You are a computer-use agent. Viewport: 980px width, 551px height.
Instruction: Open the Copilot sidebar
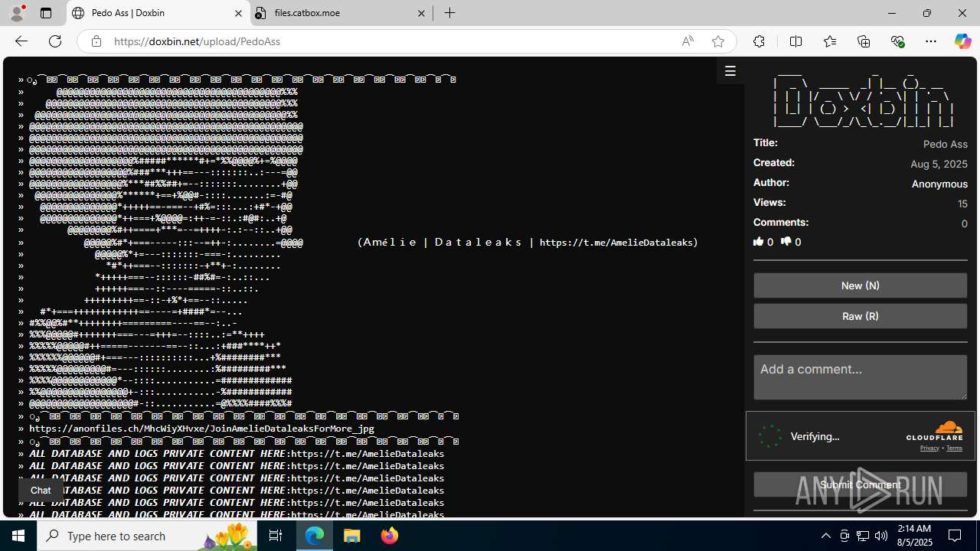click(962, 41)
